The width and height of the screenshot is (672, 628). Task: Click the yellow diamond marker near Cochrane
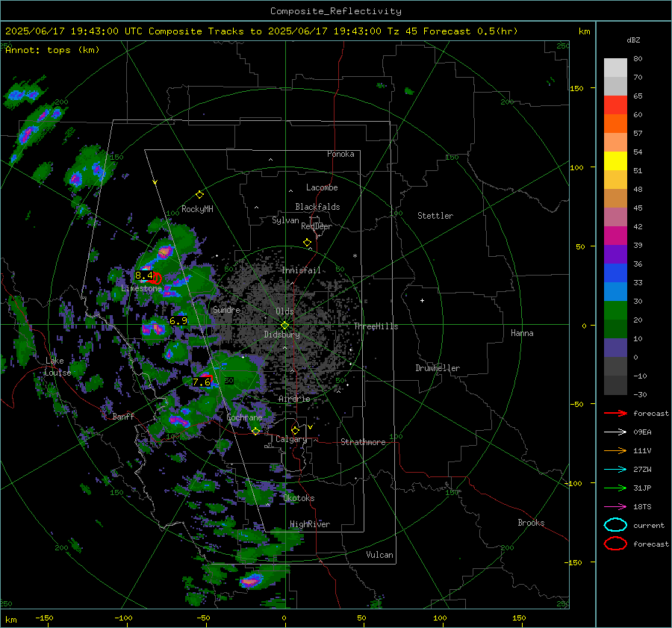[x=256, y=431]
